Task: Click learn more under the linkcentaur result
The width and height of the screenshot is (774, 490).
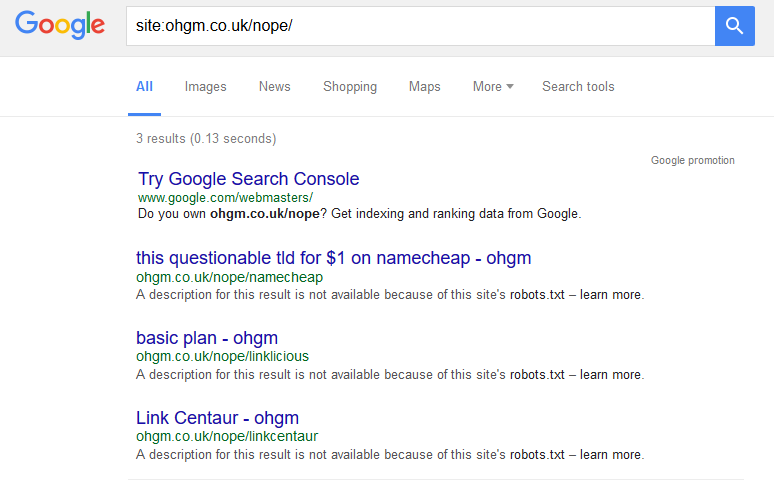Action: coord(610,454)
